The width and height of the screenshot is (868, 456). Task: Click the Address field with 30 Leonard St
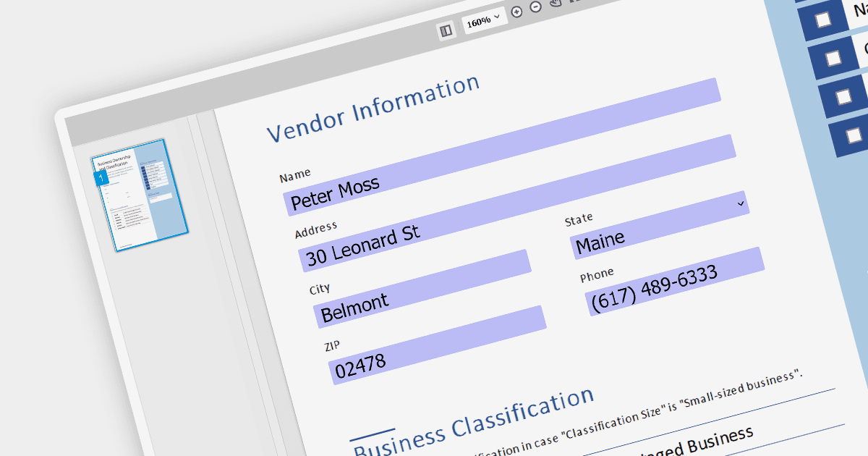[518, 203]
